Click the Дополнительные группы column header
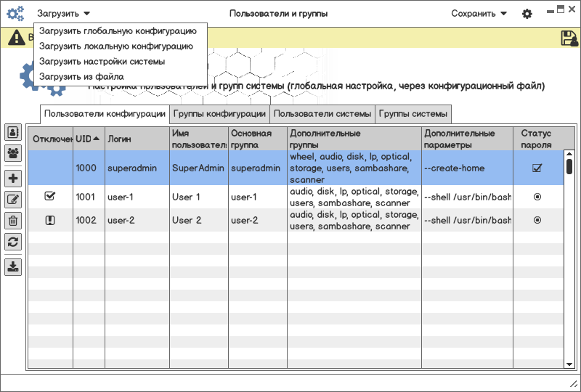Screen dimensions: 581x392 point(354,139)
